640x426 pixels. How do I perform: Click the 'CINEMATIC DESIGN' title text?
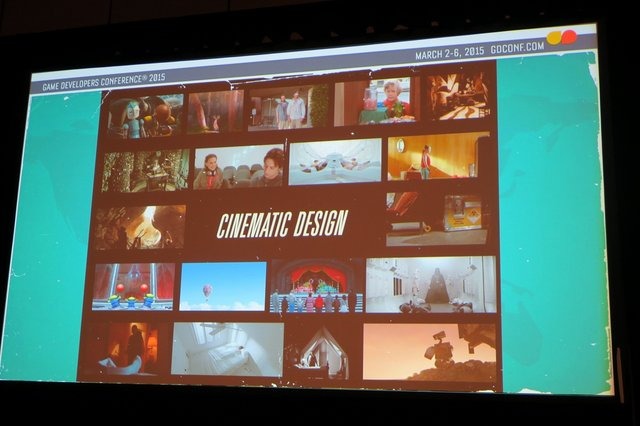tap(282, 224)
